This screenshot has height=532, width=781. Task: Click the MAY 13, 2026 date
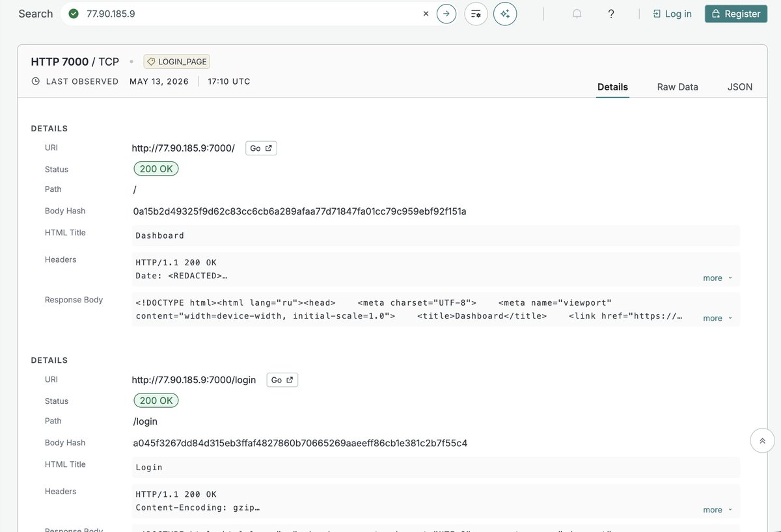pyautogui.click(x=159, y=81)
